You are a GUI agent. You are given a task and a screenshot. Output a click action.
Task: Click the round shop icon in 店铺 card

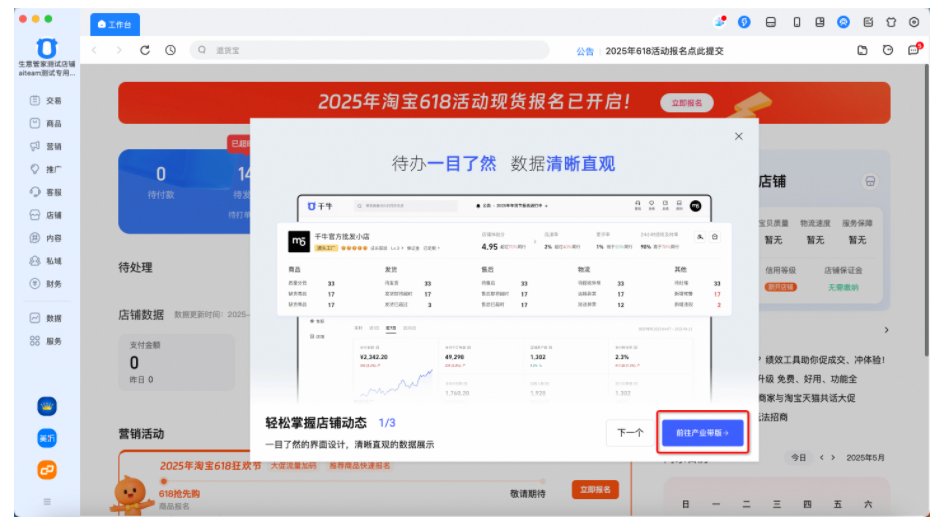(870, 181)
